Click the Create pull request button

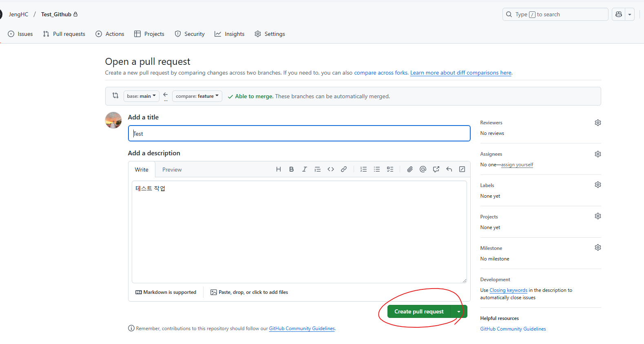[419, 312]
